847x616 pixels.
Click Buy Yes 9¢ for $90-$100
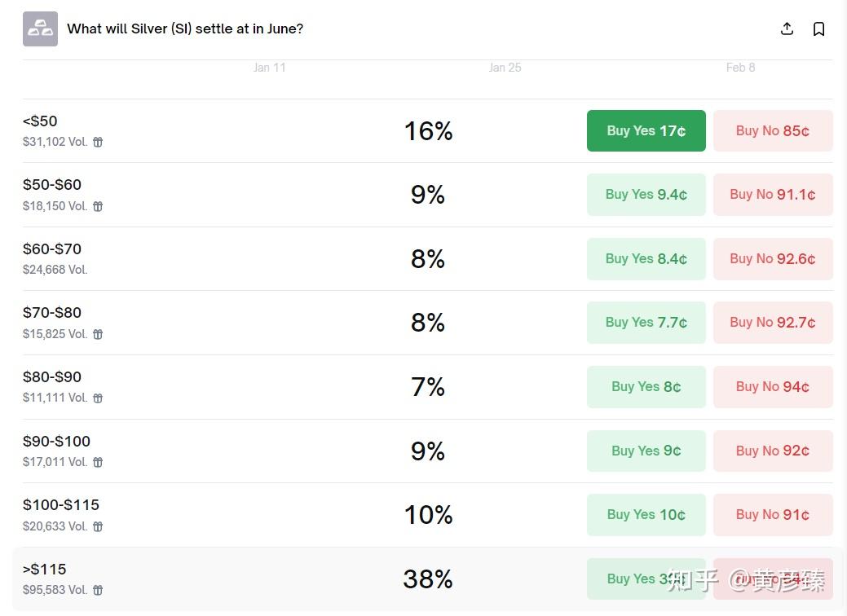pyautogui.click(x=646, y=451)
